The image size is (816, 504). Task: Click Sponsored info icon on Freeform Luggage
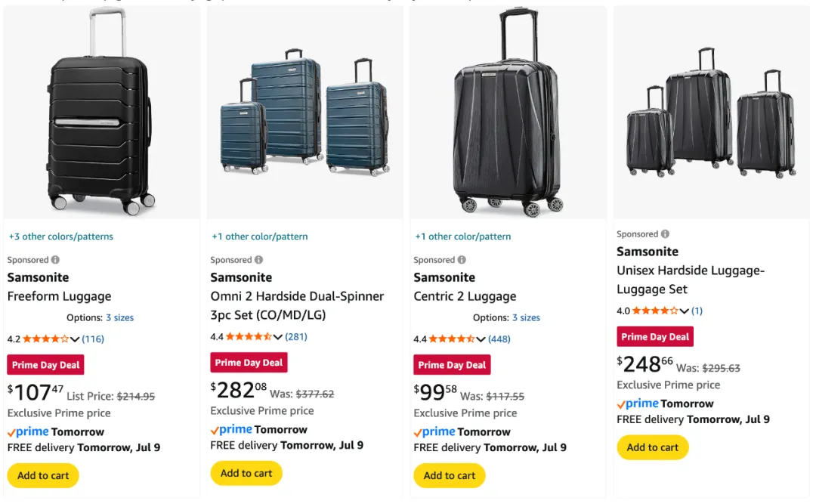[x=55, y=260]
